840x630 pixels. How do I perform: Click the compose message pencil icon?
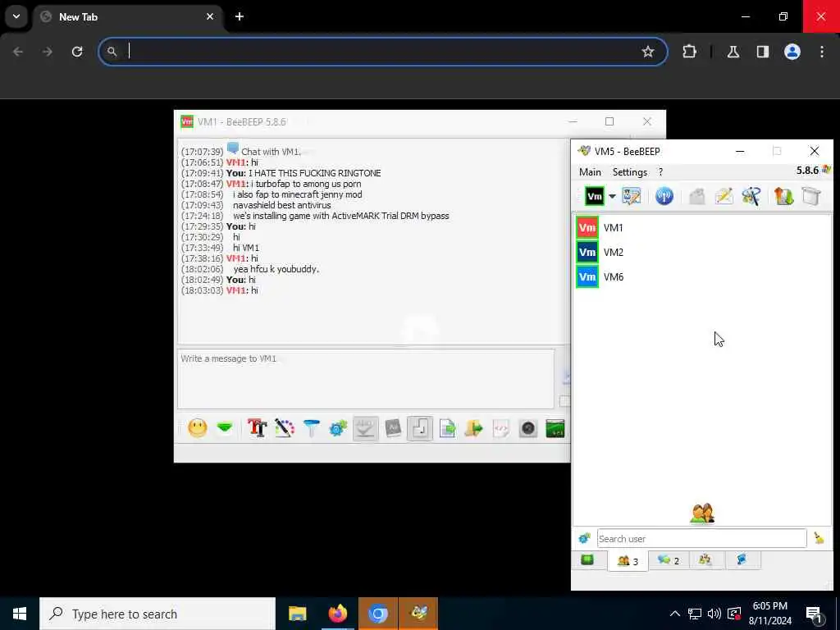pos(724,196)
